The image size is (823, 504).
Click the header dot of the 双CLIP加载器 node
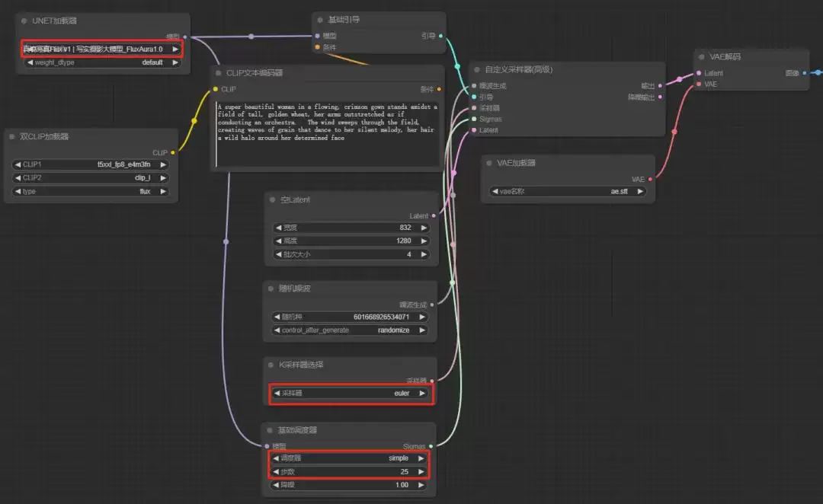pos(11,136)
